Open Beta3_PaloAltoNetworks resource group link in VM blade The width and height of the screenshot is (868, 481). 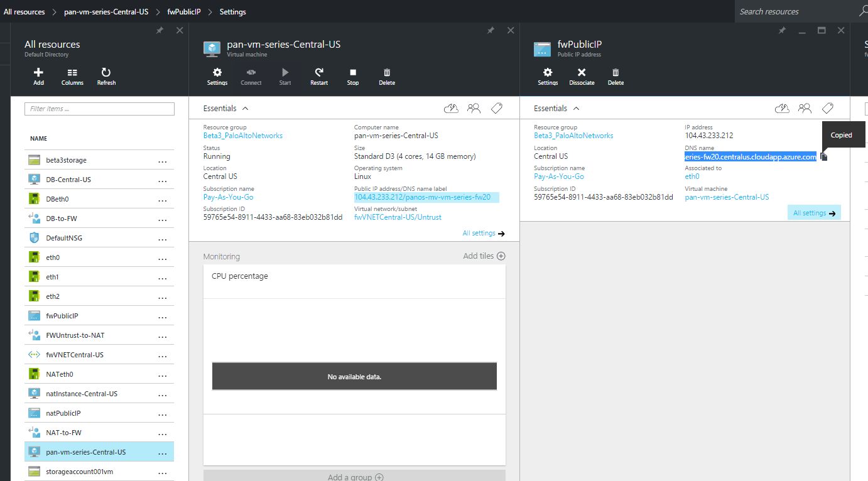click(243, 136)
